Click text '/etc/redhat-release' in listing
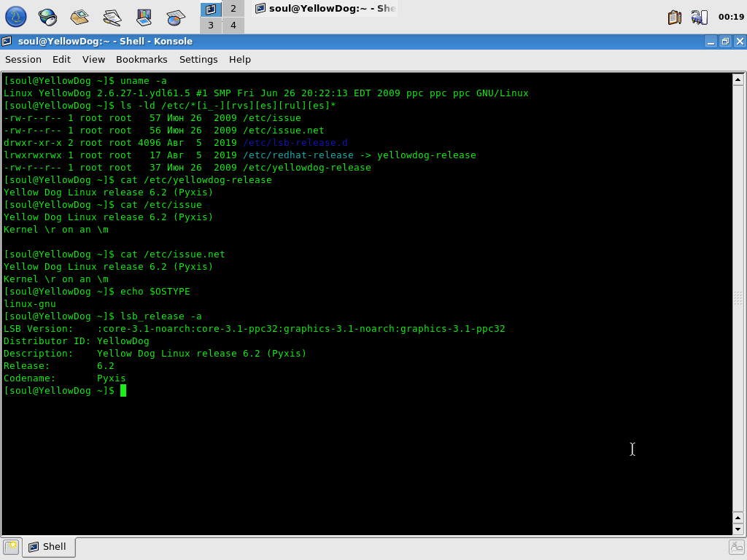This screenshot has height=560, width=747. click(x=298, y=155)
